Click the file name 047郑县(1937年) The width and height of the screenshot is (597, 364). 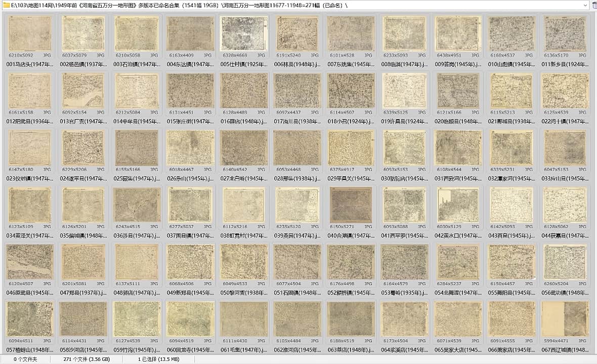click(x=83, y=293)
